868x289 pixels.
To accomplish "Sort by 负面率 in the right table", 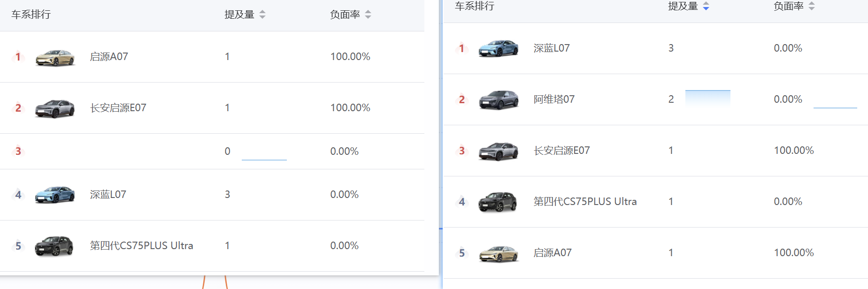I will (x=812, y=6).
